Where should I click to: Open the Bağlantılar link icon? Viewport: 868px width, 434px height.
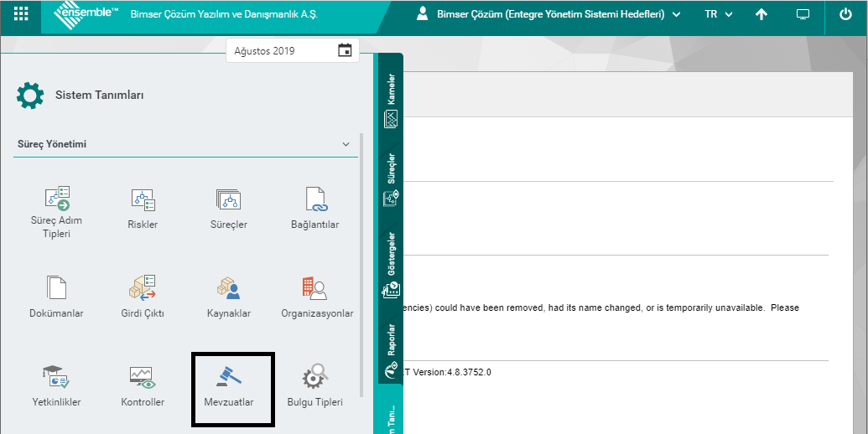314,199
